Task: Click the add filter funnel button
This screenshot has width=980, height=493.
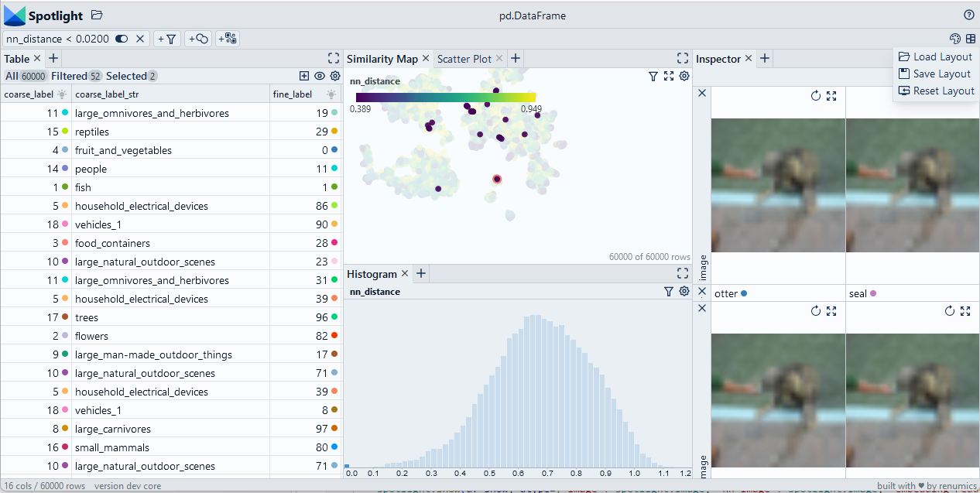Action: click(x=167, y=39)
